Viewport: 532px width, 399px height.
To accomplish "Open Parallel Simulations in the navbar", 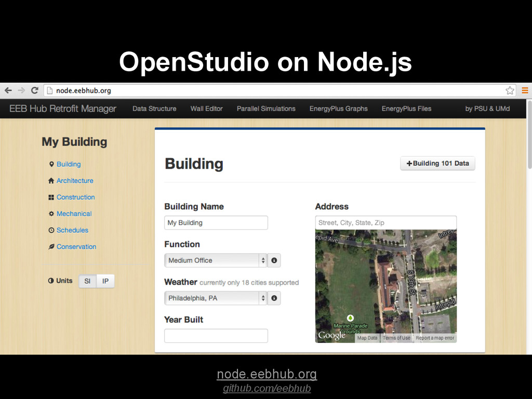I will pyautogui.click(x=266, y=109).
